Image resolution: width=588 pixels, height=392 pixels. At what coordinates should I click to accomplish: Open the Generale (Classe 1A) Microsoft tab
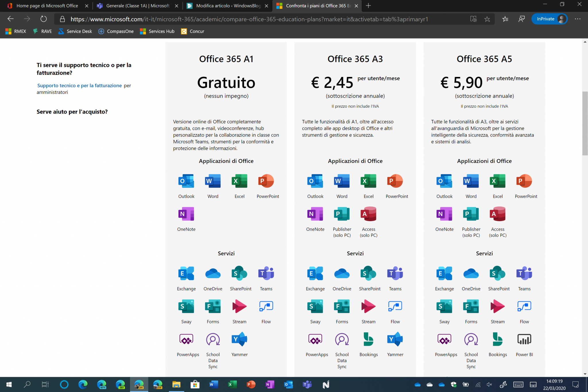135,5
